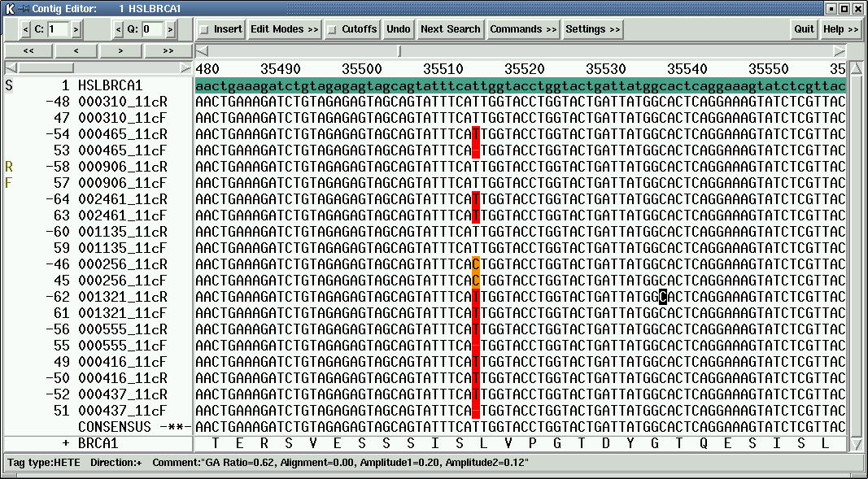
Task: Click vertical scrollbar down arrow
Action: [x=856, y=443]
